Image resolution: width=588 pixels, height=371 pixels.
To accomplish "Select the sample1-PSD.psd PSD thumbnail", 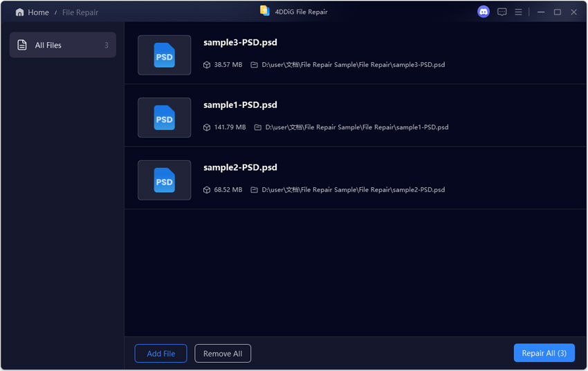I will (164, 117).
